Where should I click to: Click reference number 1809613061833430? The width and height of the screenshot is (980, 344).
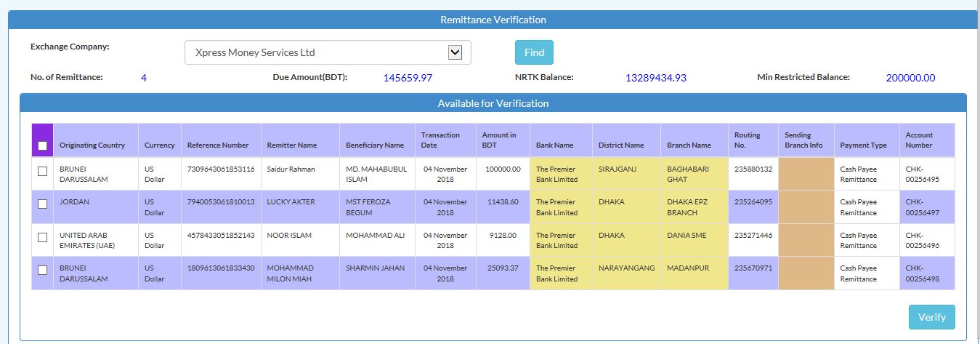[x=221, y=268]
